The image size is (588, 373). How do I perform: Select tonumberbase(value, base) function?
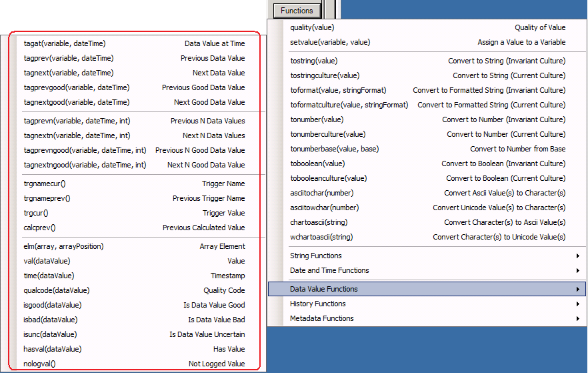pyautogui.click(x=427, y=149)
